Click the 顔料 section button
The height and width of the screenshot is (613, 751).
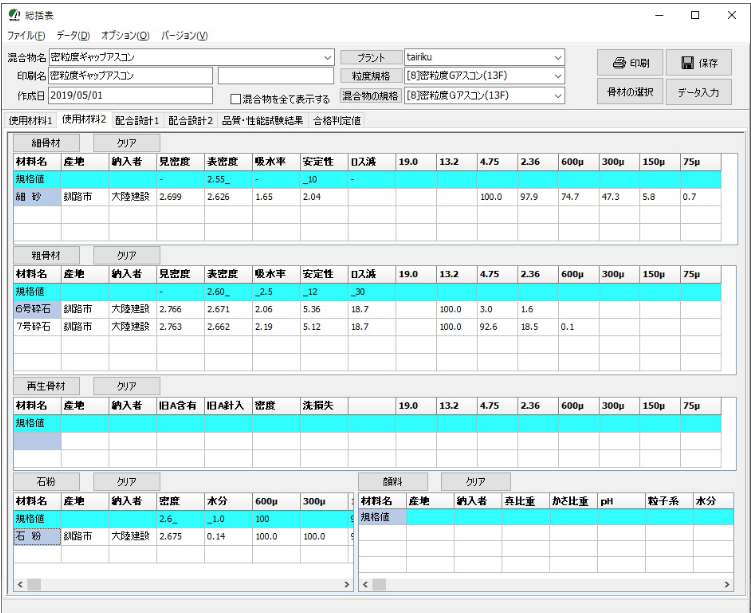click(x=392, y=481)
